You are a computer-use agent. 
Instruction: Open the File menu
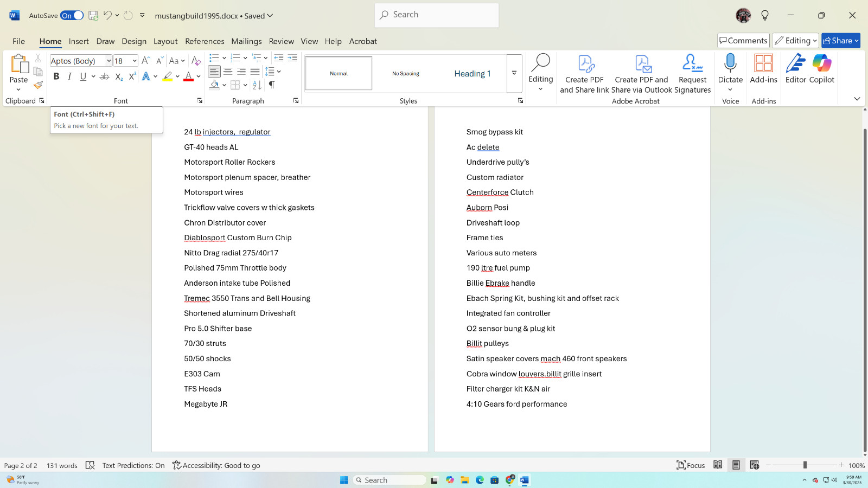pos(19,41)
